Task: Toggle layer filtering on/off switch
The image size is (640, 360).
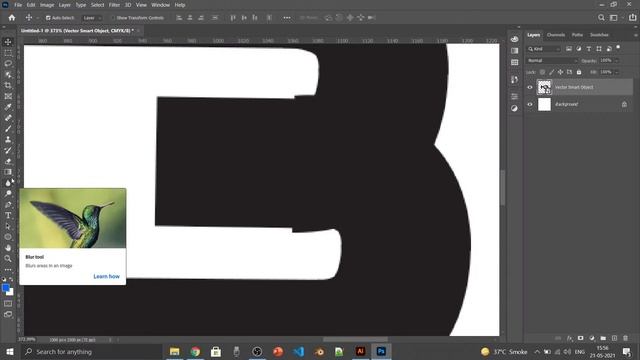Action: coord(618,48)
